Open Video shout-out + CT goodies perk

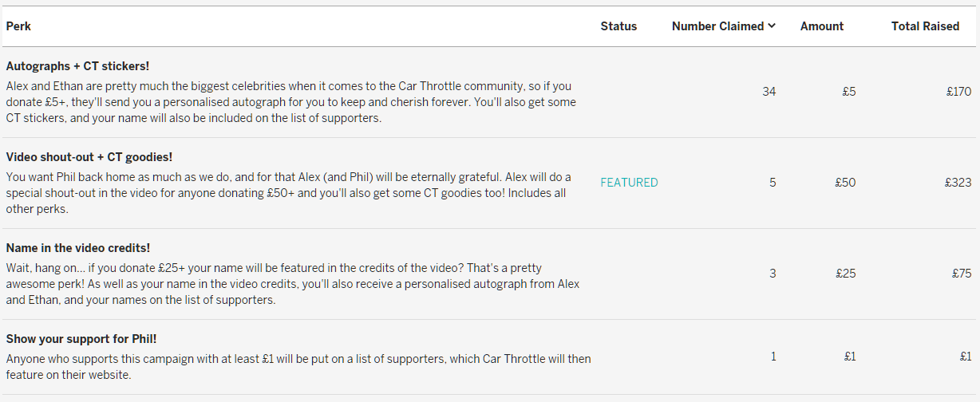(x=89, y=157)
